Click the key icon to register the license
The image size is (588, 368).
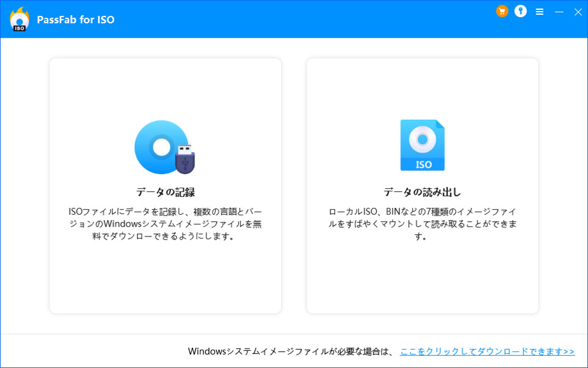pyautogui.click(x=520, y=11)
